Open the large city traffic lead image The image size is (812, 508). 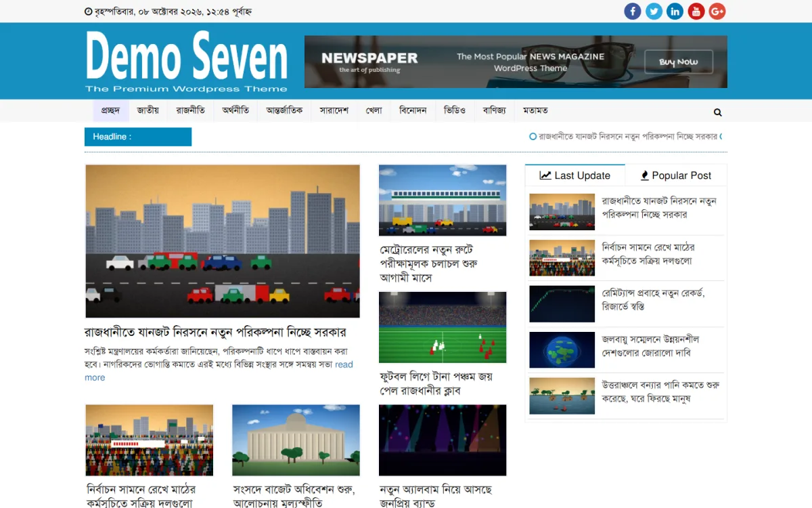223,241
